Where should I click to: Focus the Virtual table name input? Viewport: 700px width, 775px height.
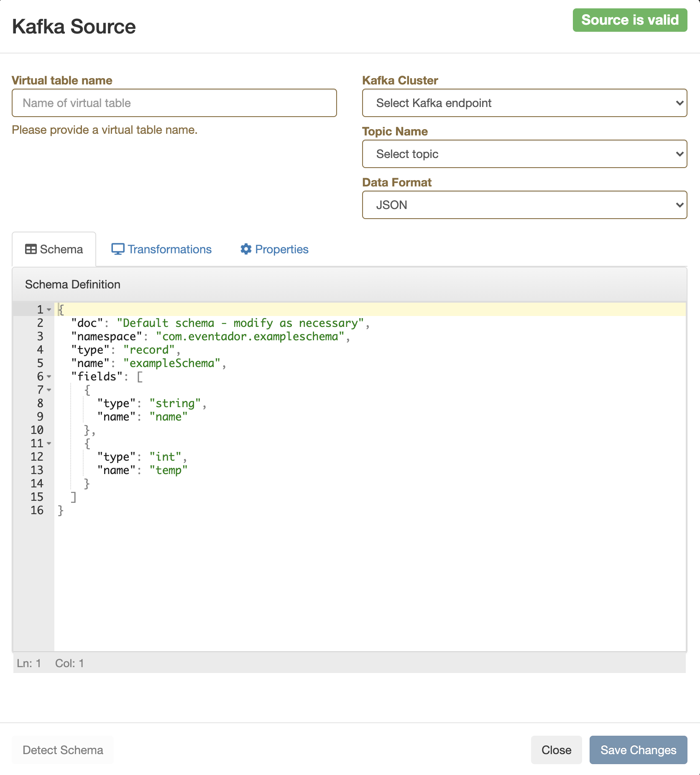[174, 103]
